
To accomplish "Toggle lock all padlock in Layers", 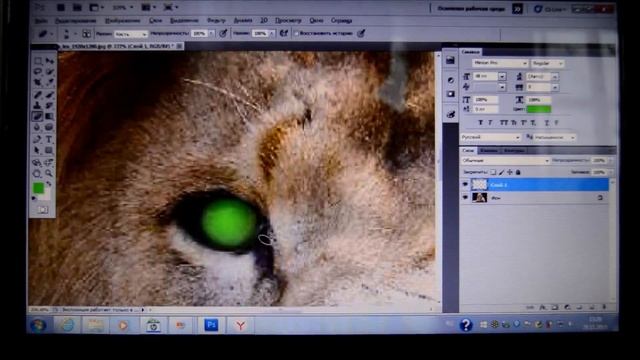I will pos(518,172).
